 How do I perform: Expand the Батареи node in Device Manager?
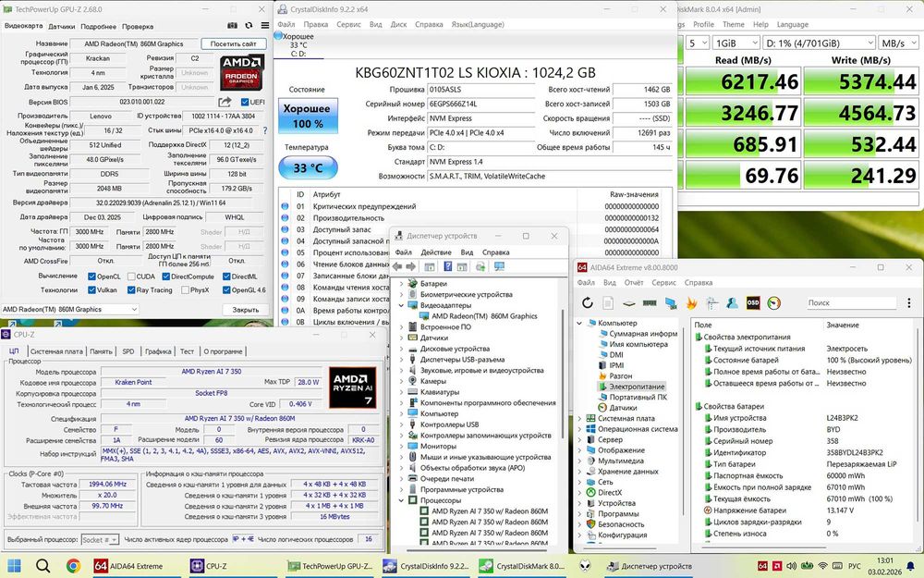tap(401, 284)
